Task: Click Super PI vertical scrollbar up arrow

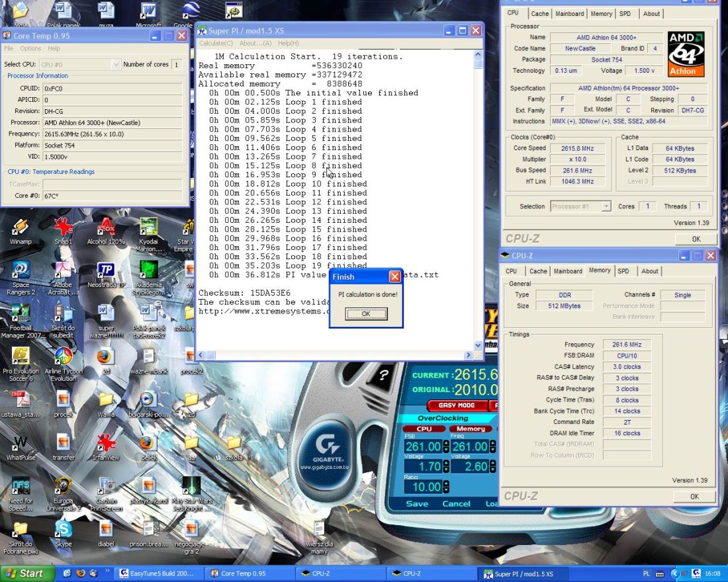Action: point(478,54)
